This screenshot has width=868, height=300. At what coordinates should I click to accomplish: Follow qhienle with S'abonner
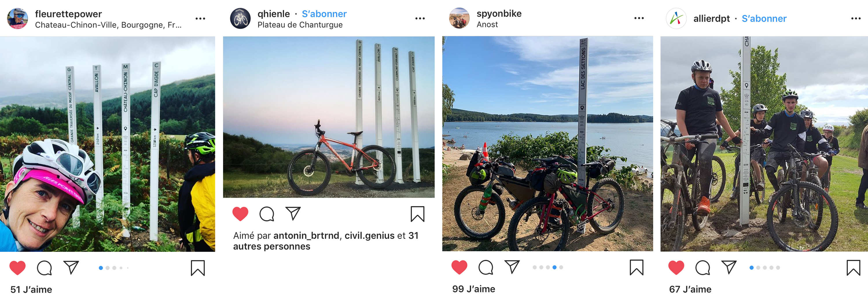(324, 14)
